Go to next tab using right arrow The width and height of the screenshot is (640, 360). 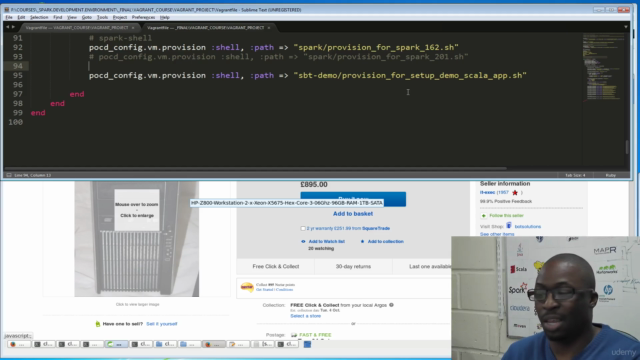coord(13,27)
